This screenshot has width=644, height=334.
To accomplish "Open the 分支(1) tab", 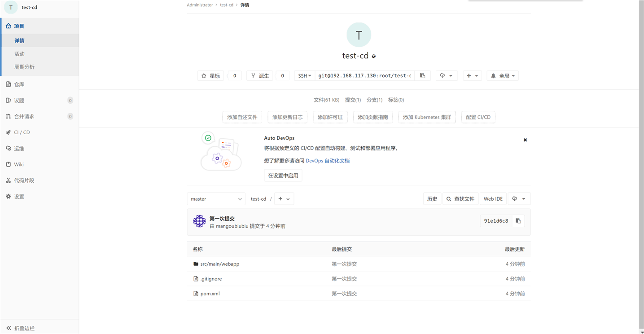I will pyautogui.click(x=374, y=100).
